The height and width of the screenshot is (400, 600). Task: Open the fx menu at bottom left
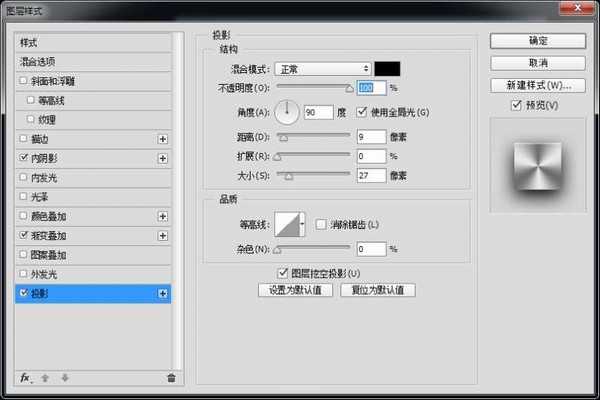pyautogui.click(x=26, y=378)
